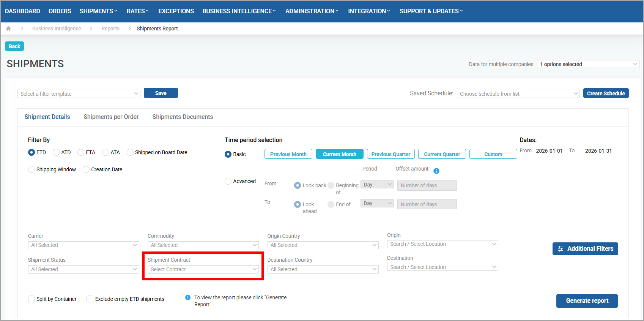The image size is (644, 321).
Task: Switch to Shipment Details tab
Action: tap(47, 117)
